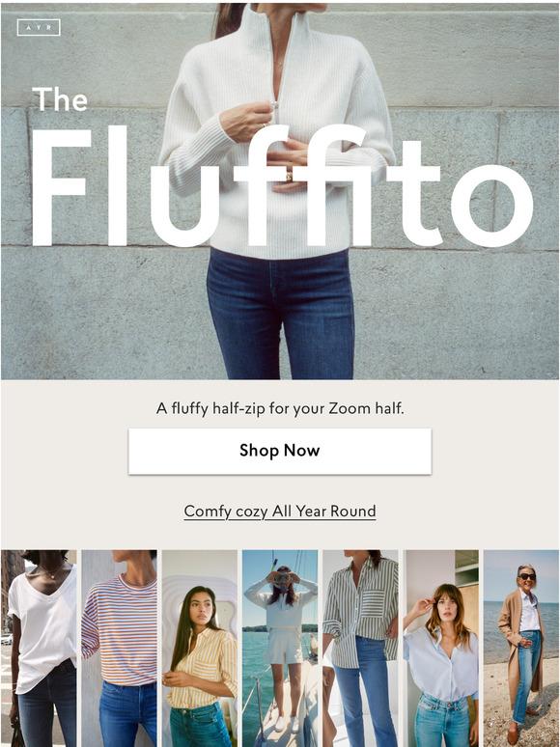Click the Shop Now button
This screenshot has height=747, width=560.
coord(280,451)
